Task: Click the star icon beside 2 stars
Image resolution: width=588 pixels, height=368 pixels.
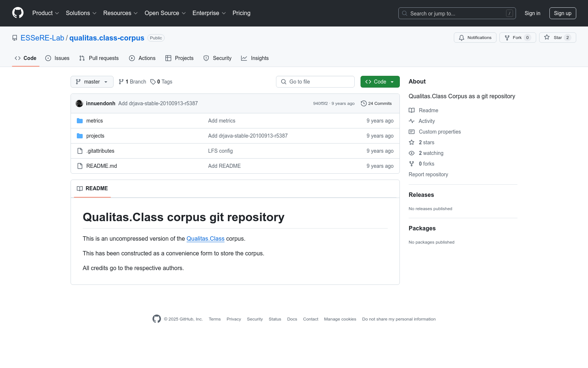Action: 412,142
